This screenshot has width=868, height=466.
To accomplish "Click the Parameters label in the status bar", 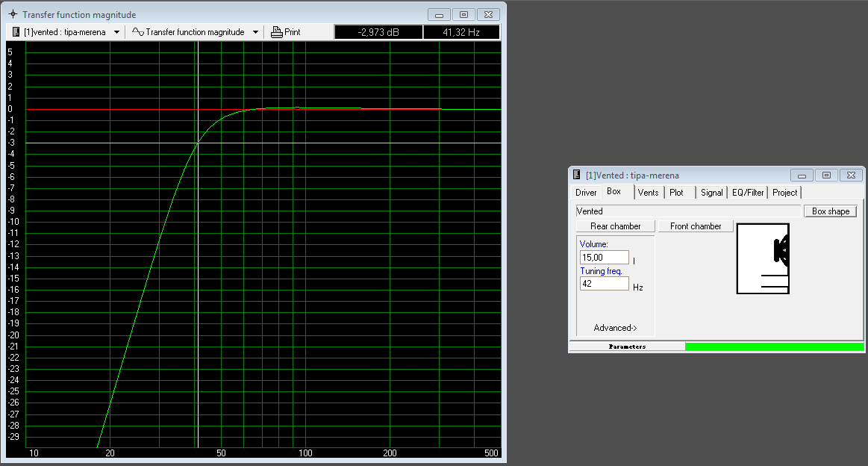I will click(627, 347).
